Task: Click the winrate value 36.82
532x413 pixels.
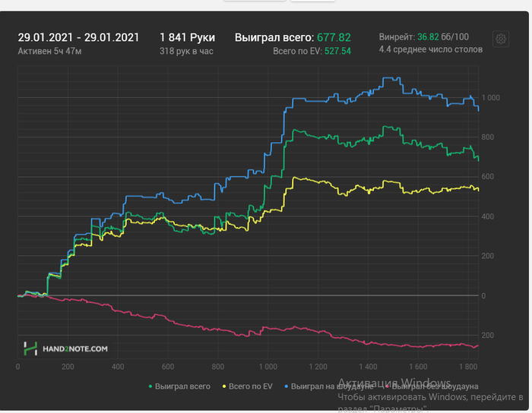Action: [428, 37]
